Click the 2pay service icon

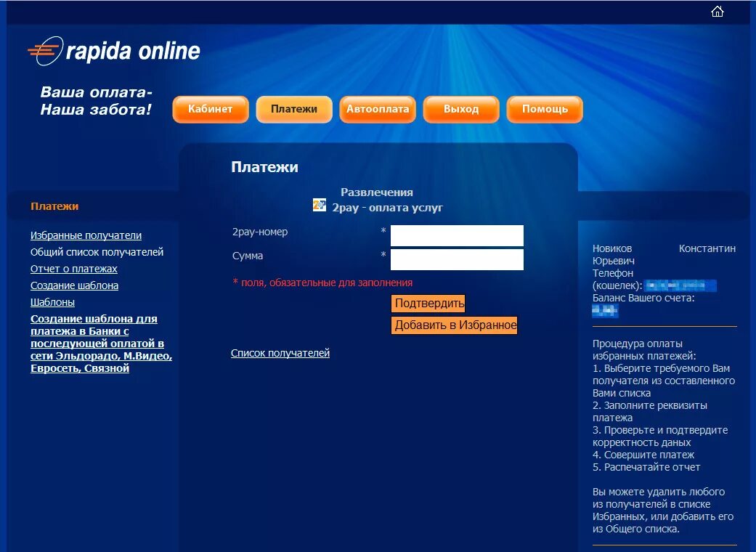[320, 205]
